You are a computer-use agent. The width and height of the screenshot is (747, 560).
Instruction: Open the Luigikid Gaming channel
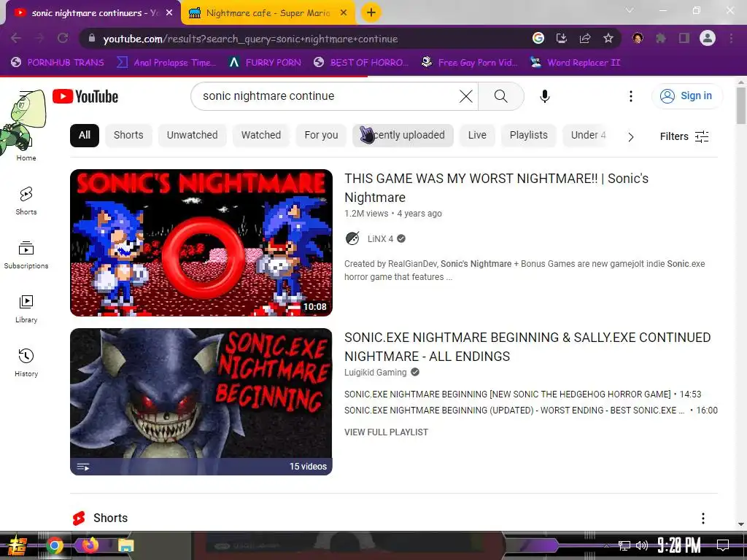click(x=376, y=373)
